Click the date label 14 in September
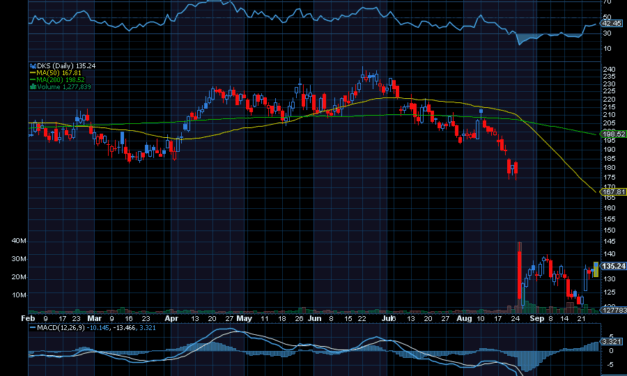 click(x=564, y=318)
